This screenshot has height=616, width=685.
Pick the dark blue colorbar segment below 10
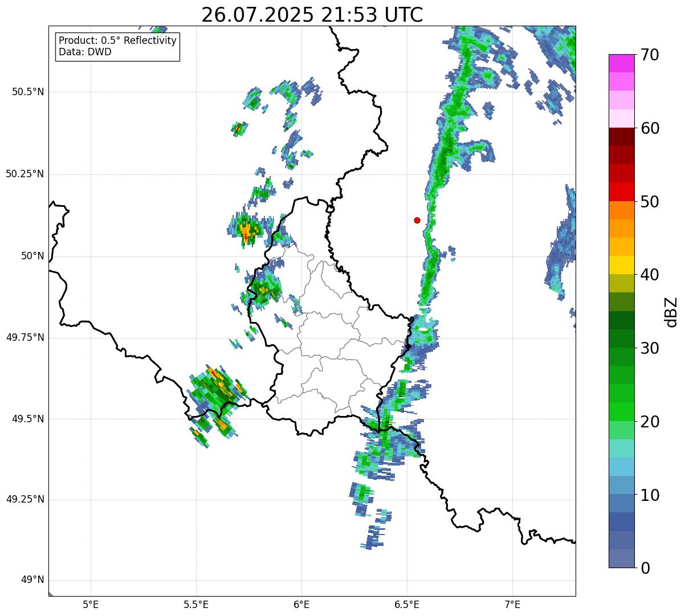[x=621, y=521]
